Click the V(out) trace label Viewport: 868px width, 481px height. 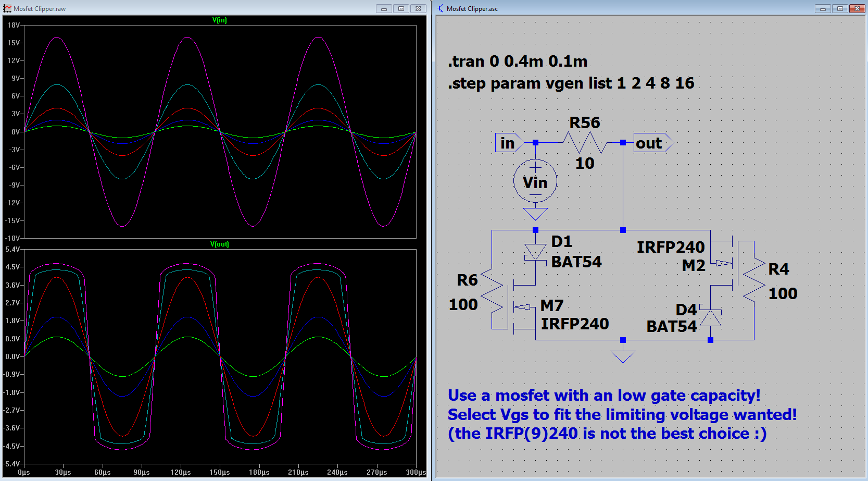click(x=220, y=244)
